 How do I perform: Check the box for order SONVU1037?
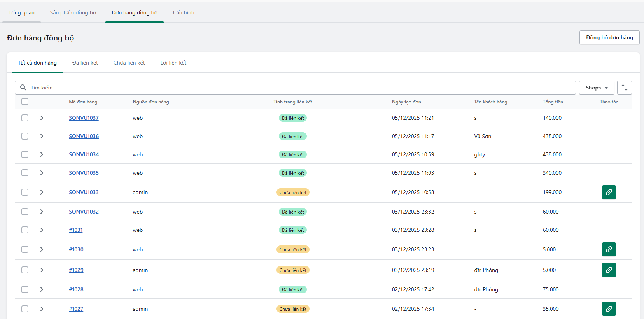25,118
